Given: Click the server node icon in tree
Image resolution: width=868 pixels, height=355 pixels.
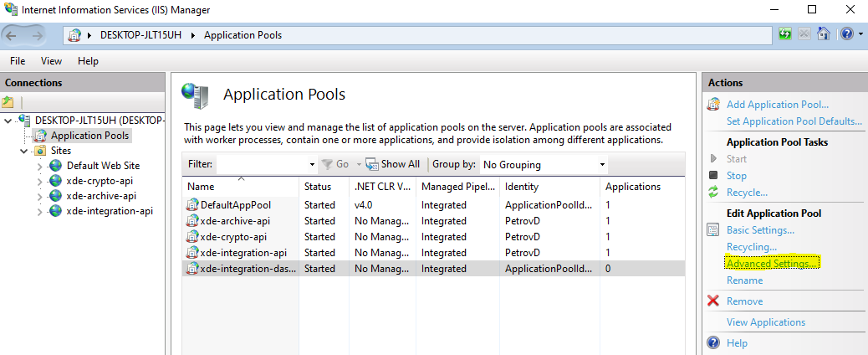Looking at the screenshot, I should (x=24, y=120).
